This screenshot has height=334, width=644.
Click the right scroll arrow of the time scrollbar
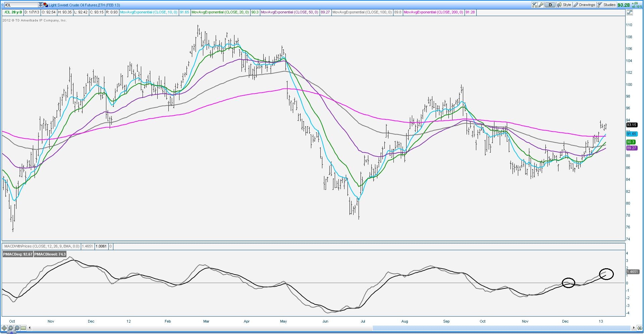click(x=634, y=328)
